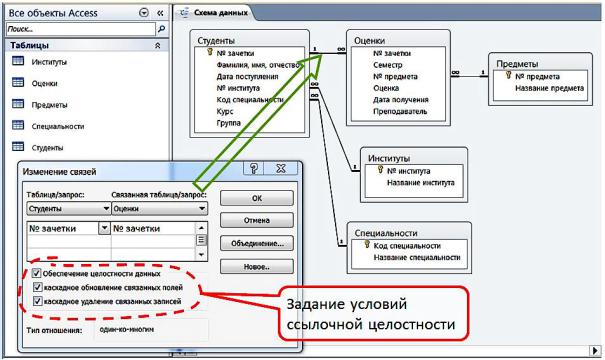Close the Изменение связей dialog
Image resolution: width=605 pixels, height=360 pixels.
click(281, 169)
